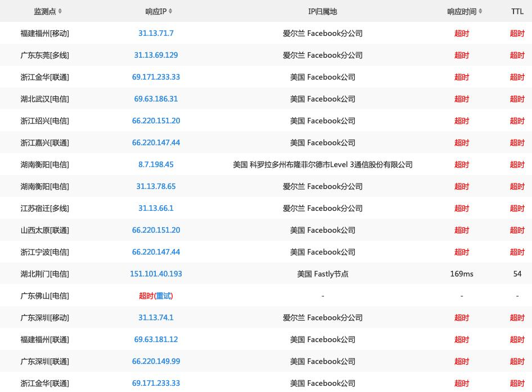Select the 广东深圳[移动] cell
This screenshot has height=392, width=532.
45,317
